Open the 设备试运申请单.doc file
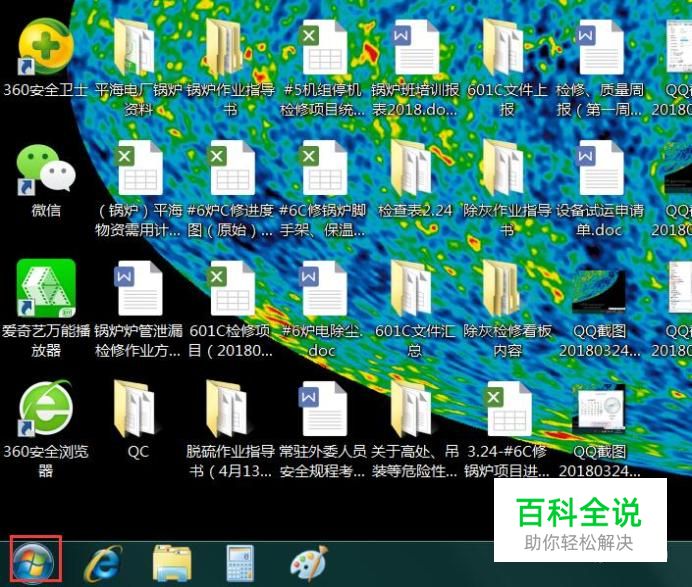This screenshot has height=587, width=692. 600,169
